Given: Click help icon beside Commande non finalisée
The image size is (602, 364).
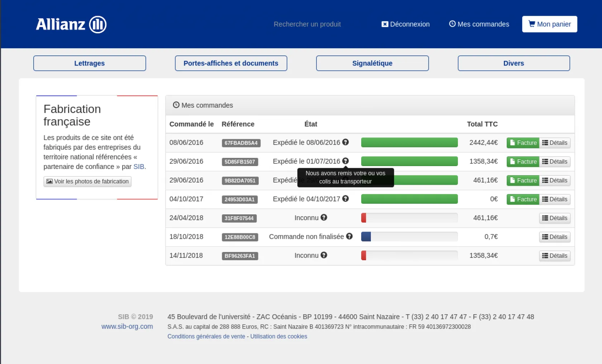Looking at the screenshot, I should tap(349, 236).
